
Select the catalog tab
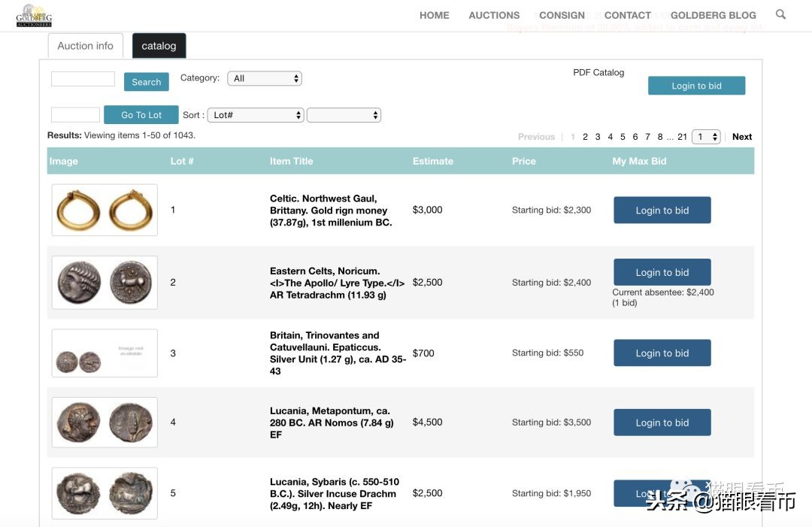(159, 46)
